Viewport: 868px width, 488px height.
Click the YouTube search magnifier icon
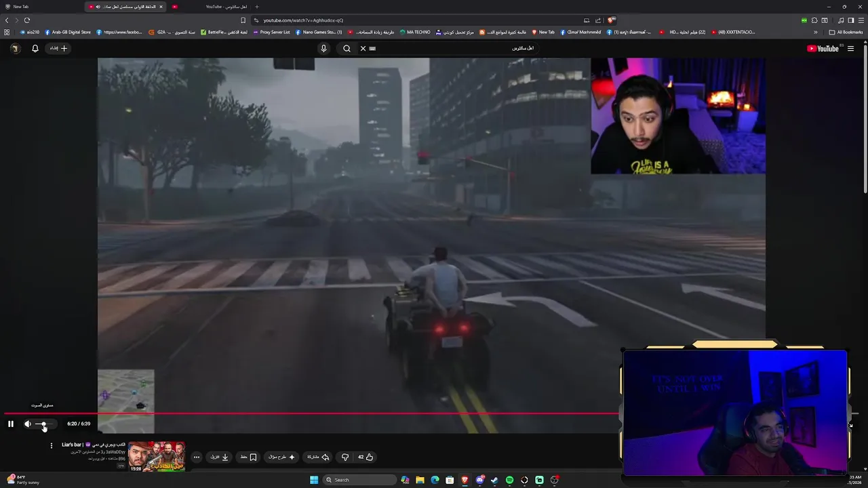pyautogui.click(x=347, y=48)
